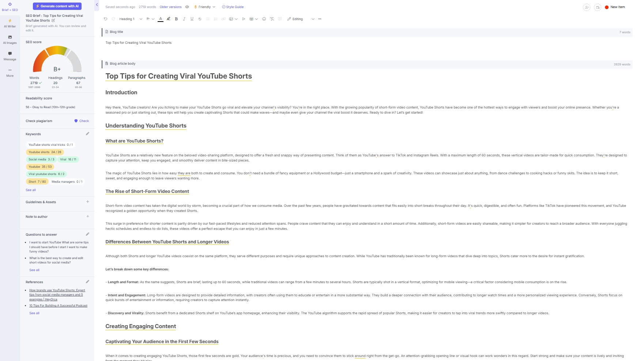Click the insert image icon
The image size is (644, 361).
tap(231, 19)
